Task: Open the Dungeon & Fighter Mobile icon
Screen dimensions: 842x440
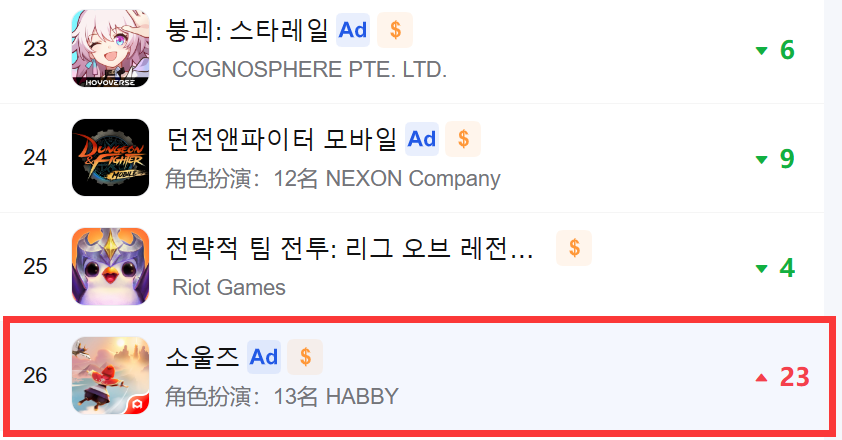Action: coord(111,157)
